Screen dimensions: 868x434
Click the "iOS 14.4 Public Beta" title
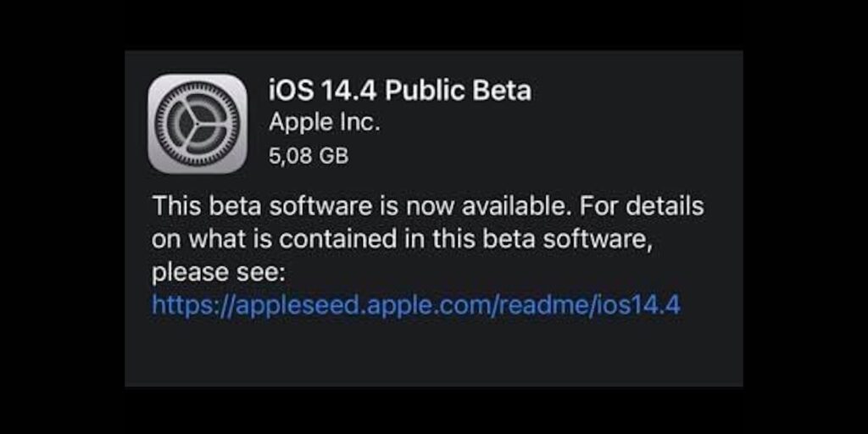400,90
